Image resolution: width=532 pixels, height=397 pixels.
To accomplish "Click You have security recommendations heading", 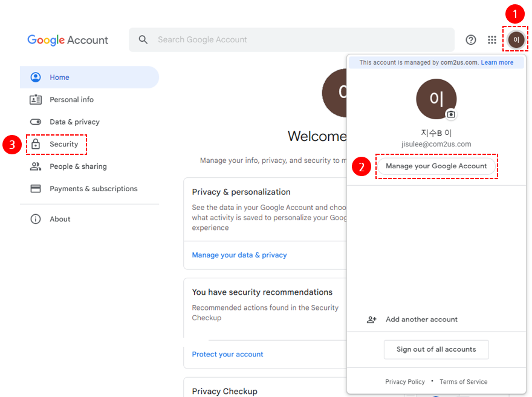I will tap(262, 292).
